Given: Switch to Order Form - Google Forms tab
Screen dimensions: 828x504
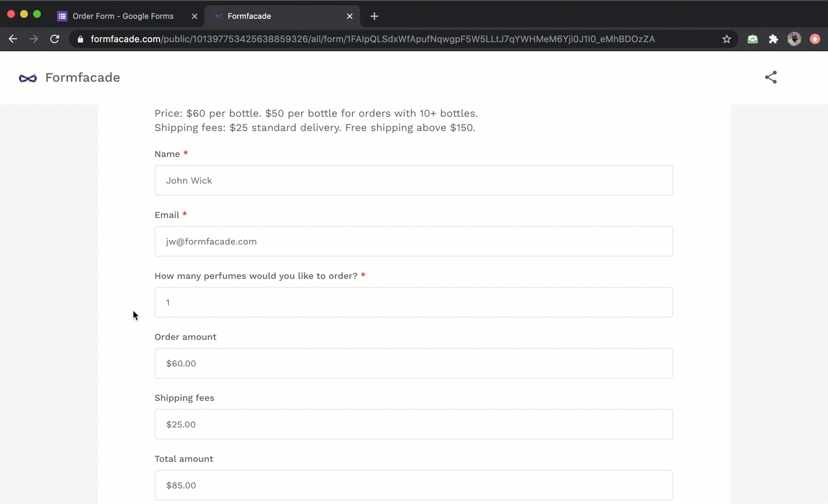Looking at the screenshot, I should 122,16.
